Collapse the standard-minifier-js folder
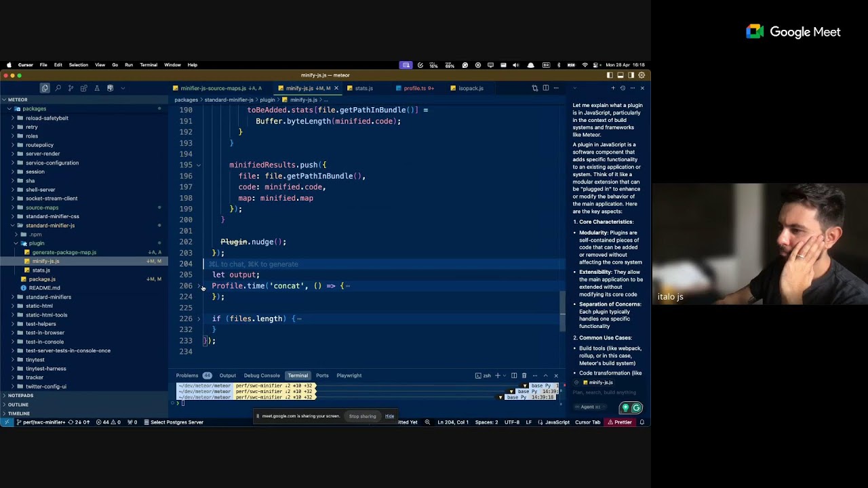The height and width of the screenshot is (488, 868). click(50, 226)
